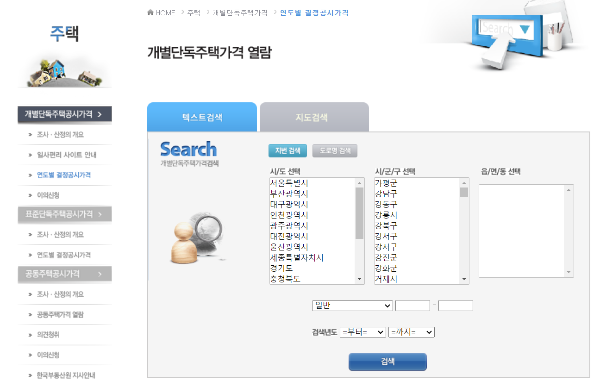Select 경기도 in the 시/도 list
The width and height of the screenshot is (600, 381).
tap(312, 269)
